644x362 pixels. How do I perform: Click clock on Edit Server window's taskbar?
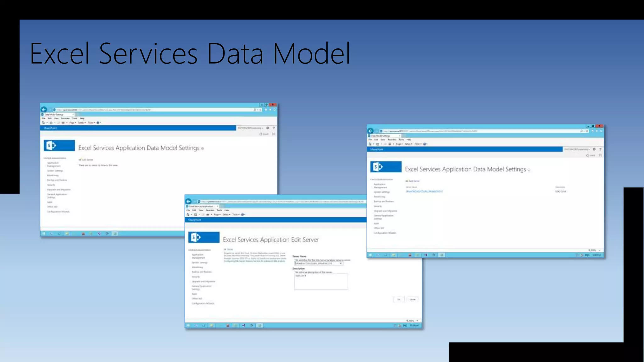point(414,326)
